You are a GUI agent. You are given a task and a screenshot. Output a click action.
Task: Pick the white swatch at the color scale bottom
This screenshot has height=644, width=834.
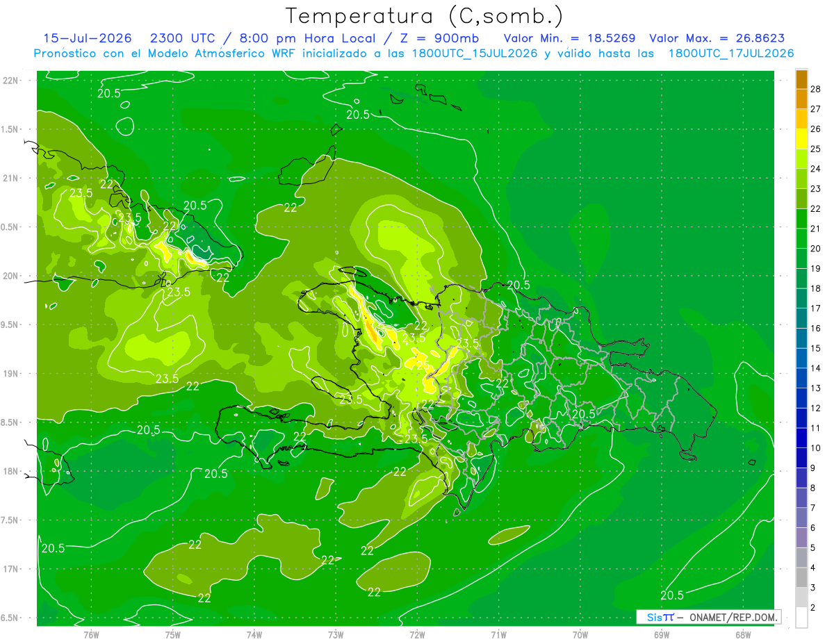point(801,618)
